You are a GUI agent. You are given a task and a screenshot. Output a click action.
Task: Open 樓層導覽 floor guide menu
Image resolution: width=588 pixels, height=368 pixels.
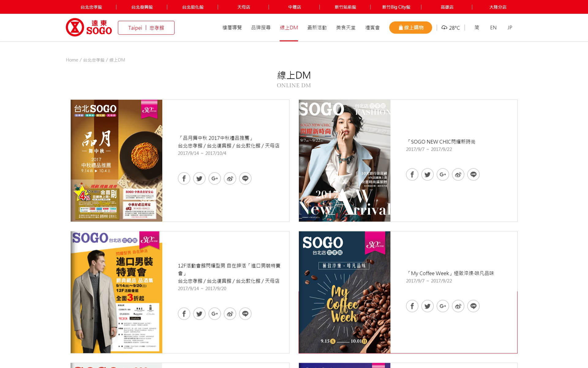[x=232, y=28]
